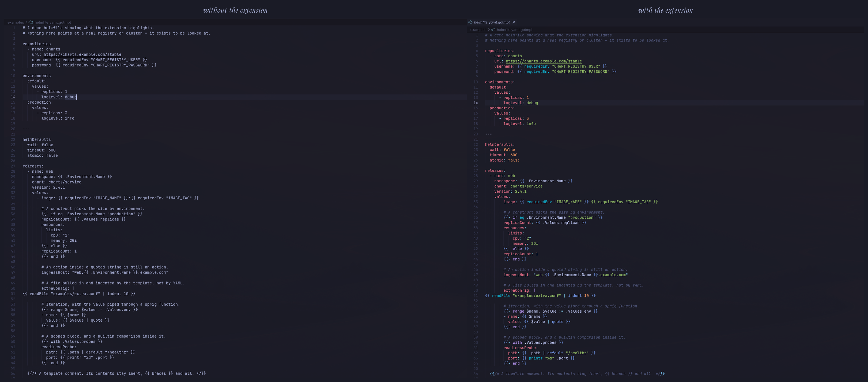Click 'chart: charts/service' in the highlighted editor
Screen dimensions: 868x382
pyautogui.click(x=518, y=186)
